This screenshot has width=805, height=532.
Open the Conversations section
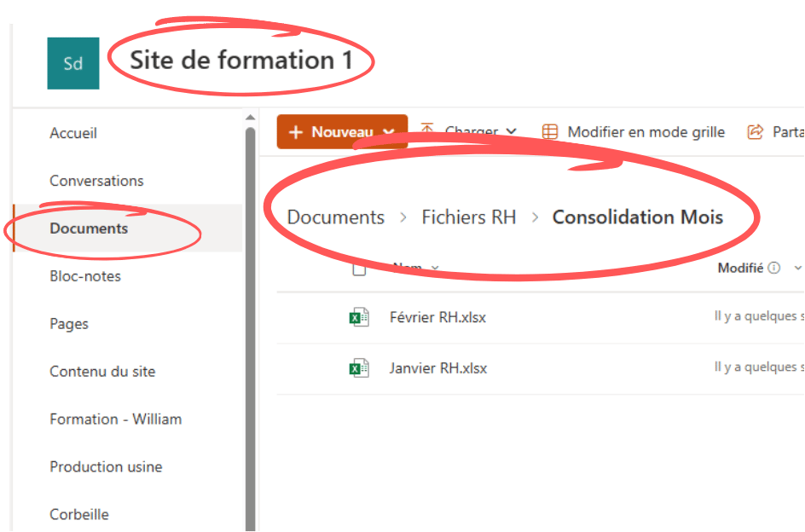click(96, 181)
